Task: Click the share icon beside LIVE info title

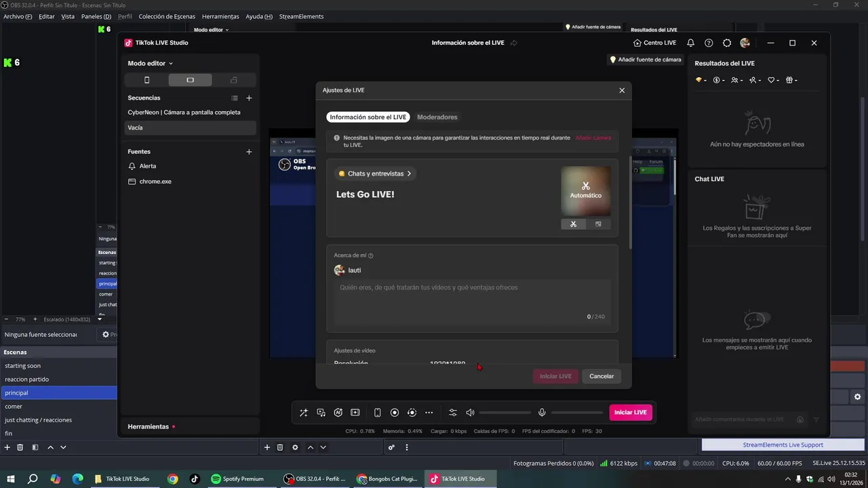Action: [514, 43]
